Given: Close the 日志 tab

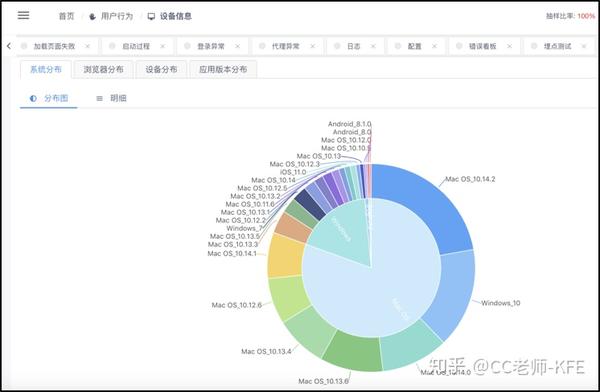Looking at the screenshot, I should pos(373,46).
